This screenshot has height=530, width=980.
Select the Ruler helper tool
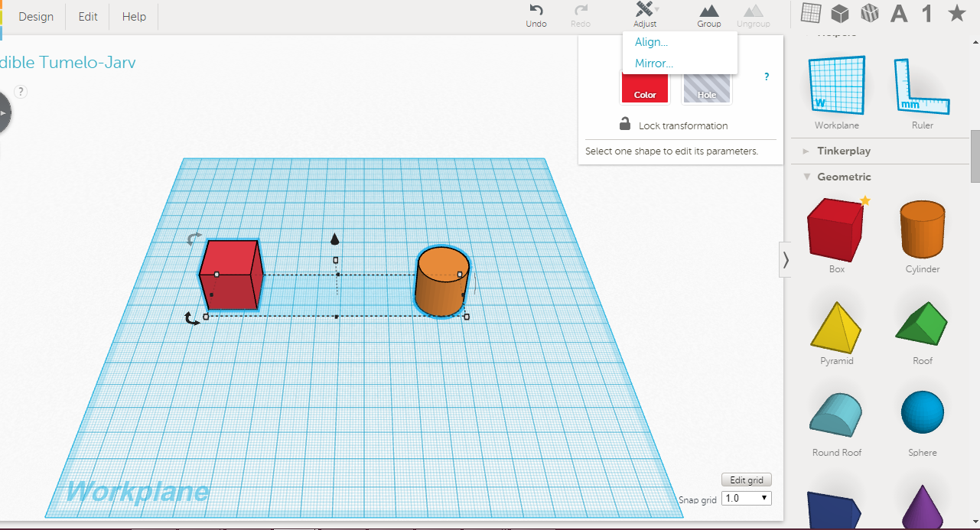pyautogui.click(x=922, y=86)
